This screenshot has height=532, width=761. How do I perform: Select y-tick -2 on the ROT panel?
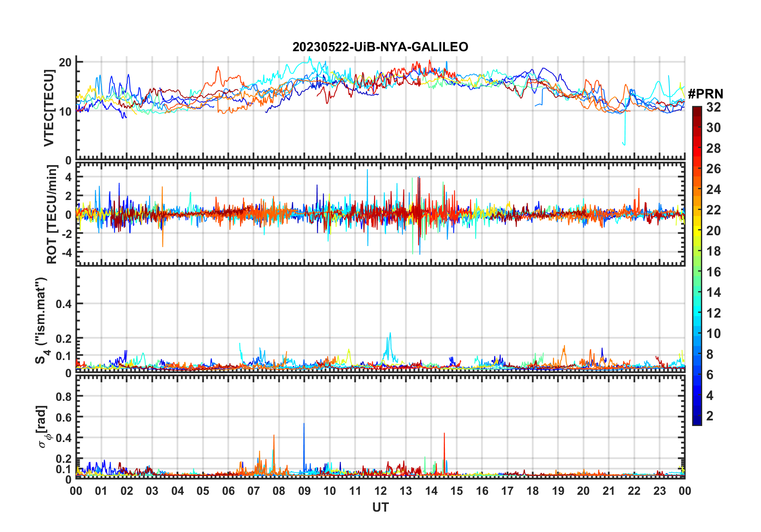67,234
